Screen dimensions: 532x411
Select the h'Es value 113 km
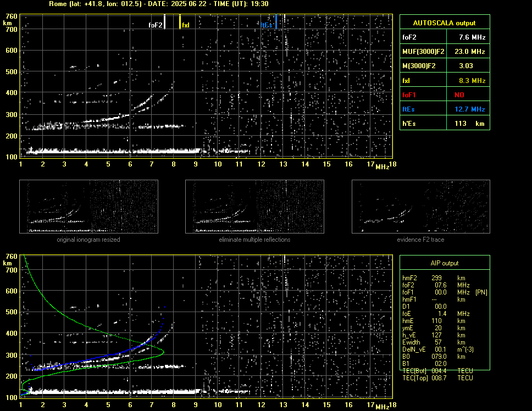pyautogui.click(x=469, y=124)
